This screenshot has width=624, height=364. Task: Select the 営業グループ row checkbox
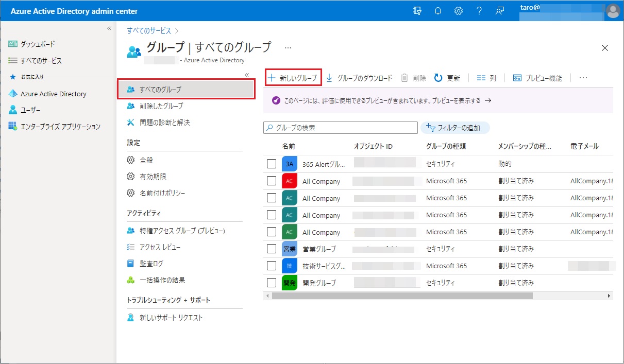click(272, 249)
